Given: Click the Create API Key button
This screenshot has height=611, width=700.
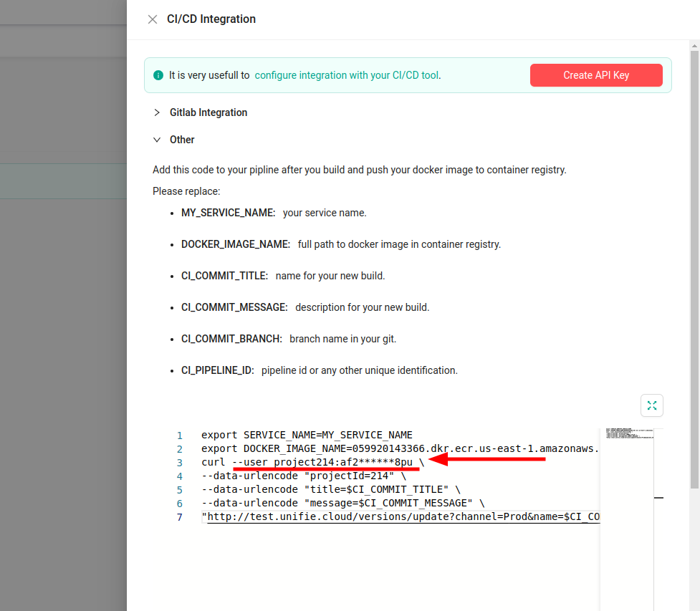Looking at the screenshot, I should (595, 74).
